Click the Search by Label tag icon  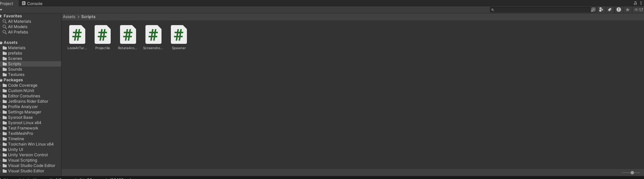[610, 10]
